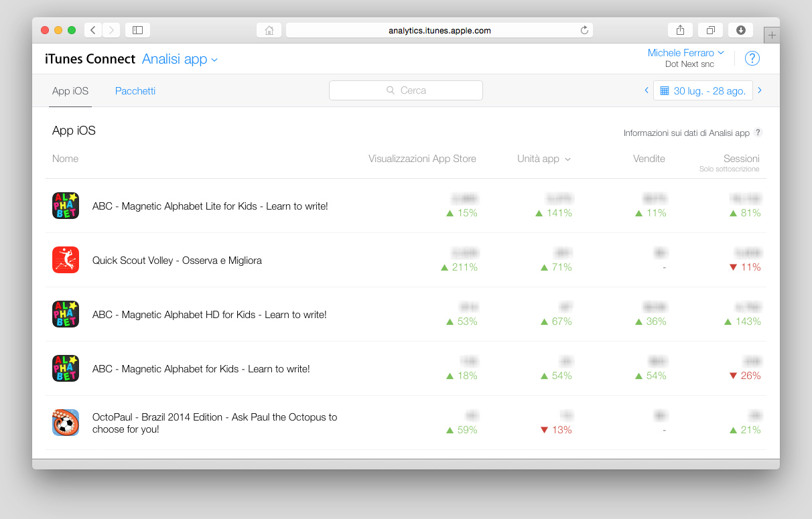Open the ABC Magnetic Alphabet HD app icon

pos(66,314)
